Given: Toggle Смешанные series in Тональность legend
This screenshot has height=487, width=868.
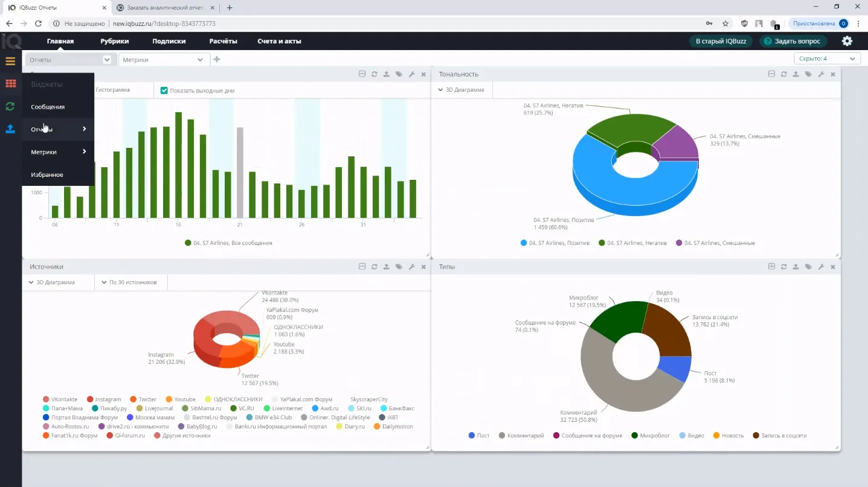Looking at the screenshot, I should 715,243.
